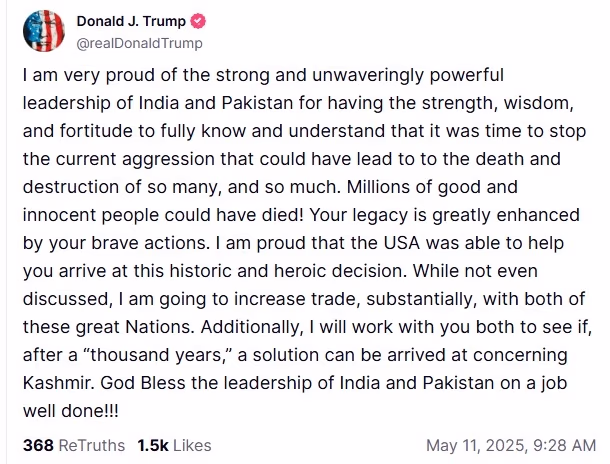Click the verified badge next to the name
This screenshot has width=610, height=464.
[x=195, y=22]
